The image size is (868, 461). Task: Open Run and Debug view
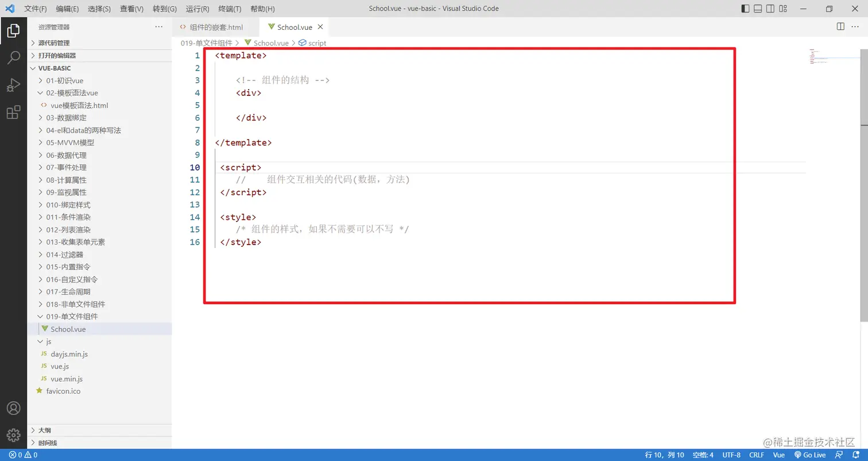point(13,85)
